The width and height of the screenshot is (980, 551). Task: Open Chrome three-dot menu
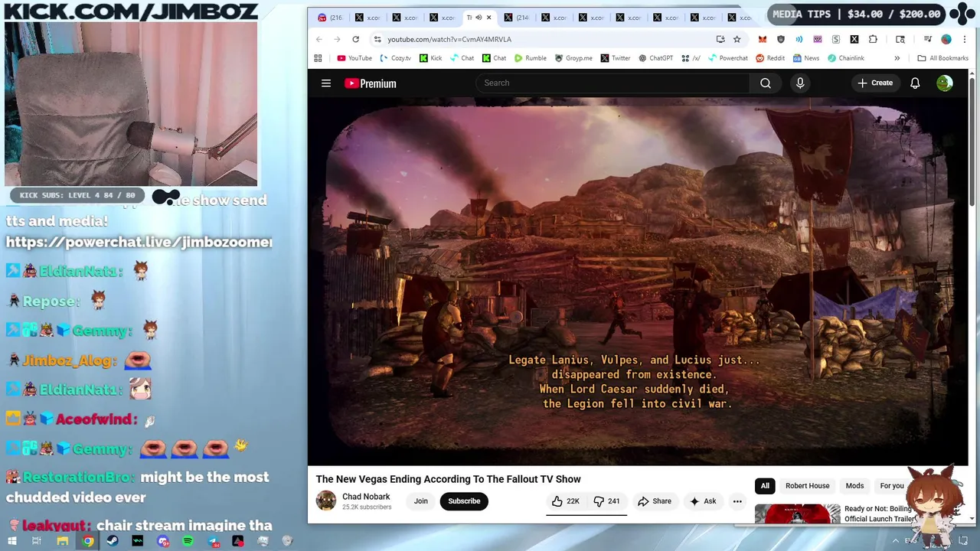tap(964, 39)
